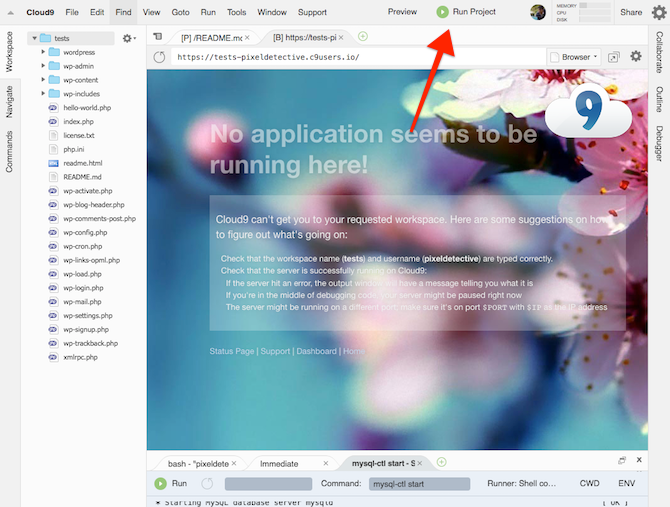Open preferences gear icon at top right
Viewport: 670px width, 507px height.
click(659, 12)
